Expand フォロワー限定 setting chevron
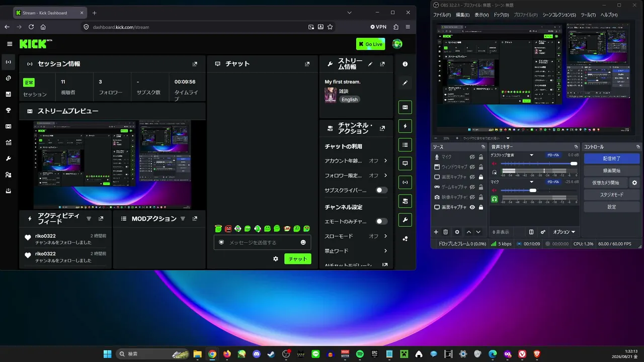The width and height of the screenshot is (644, 362). pos(385,175)
